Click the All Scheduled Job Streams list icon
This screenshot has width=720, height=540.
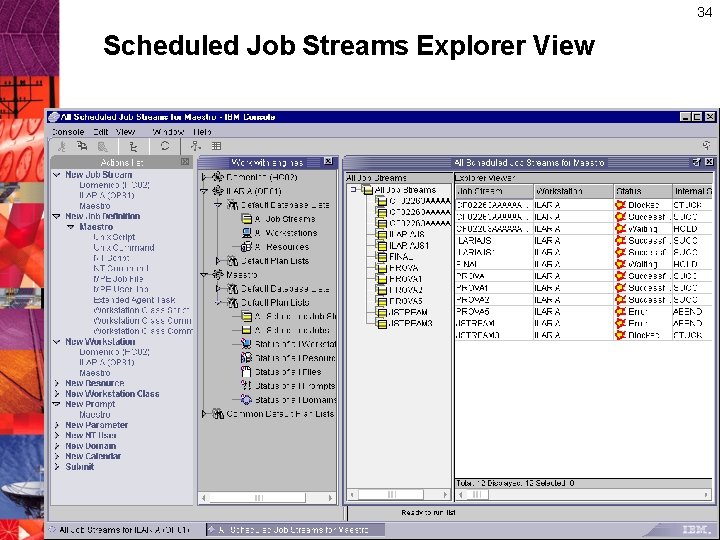[x=247, y=316]
